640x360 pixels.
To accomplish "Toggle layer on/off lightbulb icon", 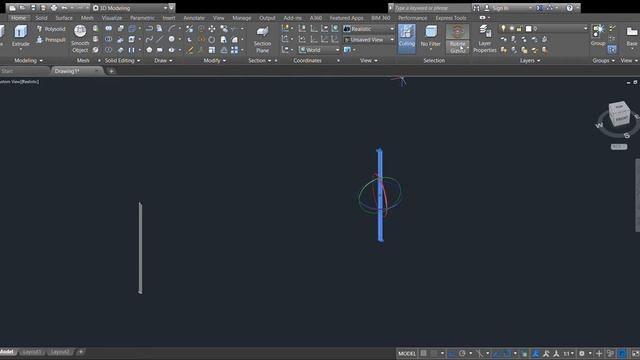I will click(503, 28).
